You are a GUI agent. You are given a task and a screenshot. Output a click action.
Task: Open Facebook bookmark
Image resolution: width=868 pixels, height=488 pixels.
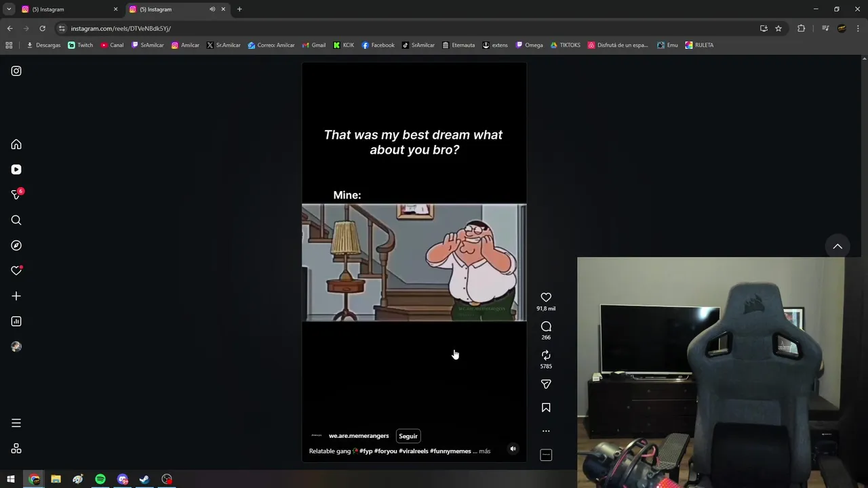coord(378,45)
